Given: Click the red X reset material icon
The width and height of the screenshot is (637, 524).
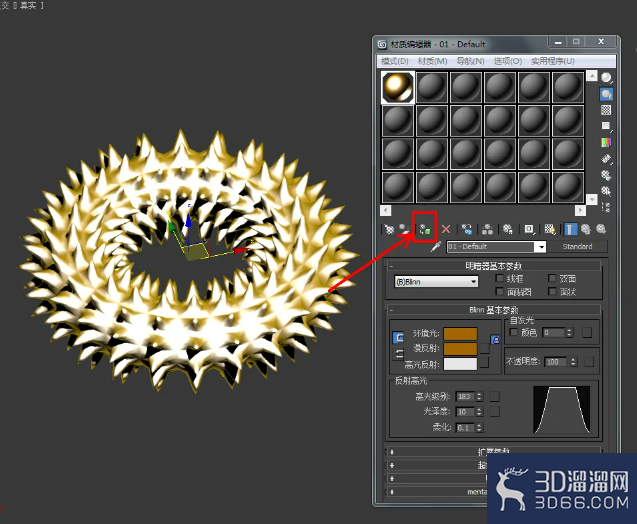Looking at the screenshot, I should [446, 230].
